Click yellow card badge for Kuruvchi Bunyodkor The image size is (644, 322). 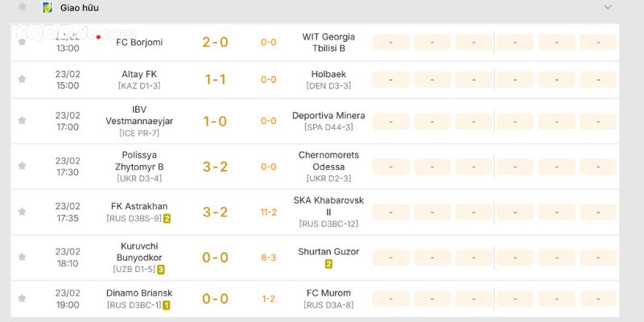coord(161,270)
